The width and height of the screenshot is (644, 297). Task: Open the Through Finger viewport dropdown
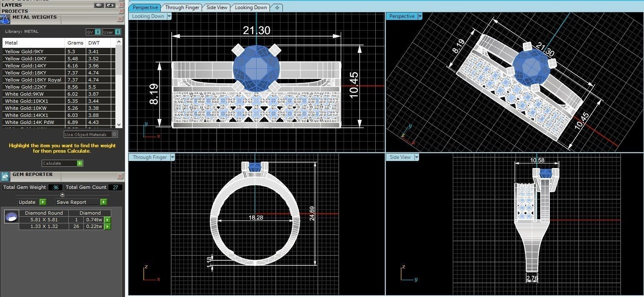tap(172, 157)
